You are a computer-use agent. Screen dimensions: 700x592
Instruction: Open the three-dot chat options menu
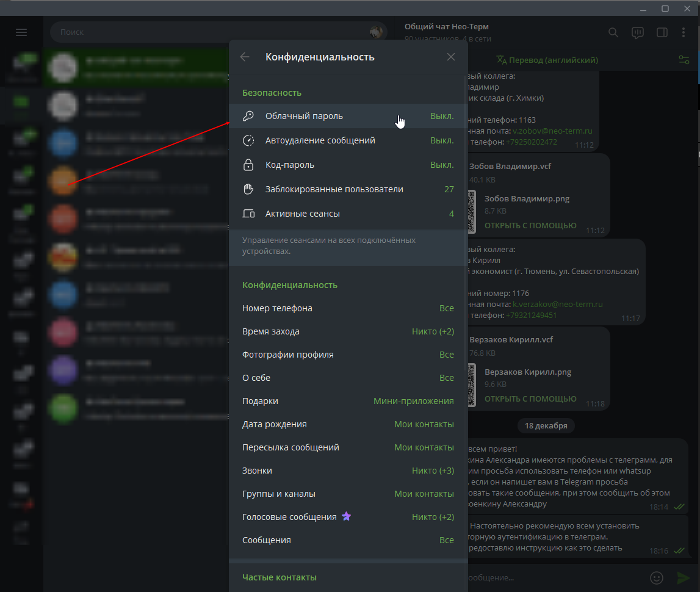(684, 32)
